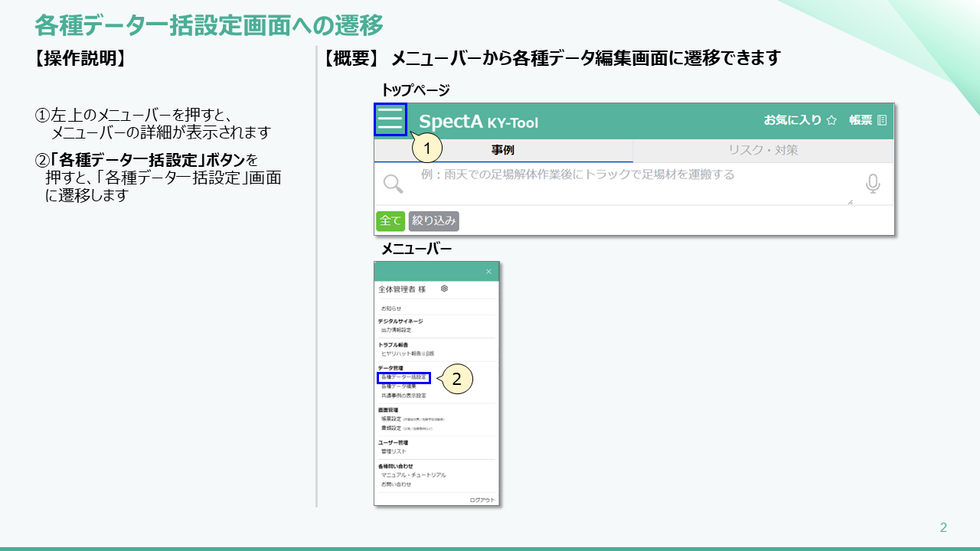
Task: Click the magnifying glass search icon
Action: click(393, 184)
